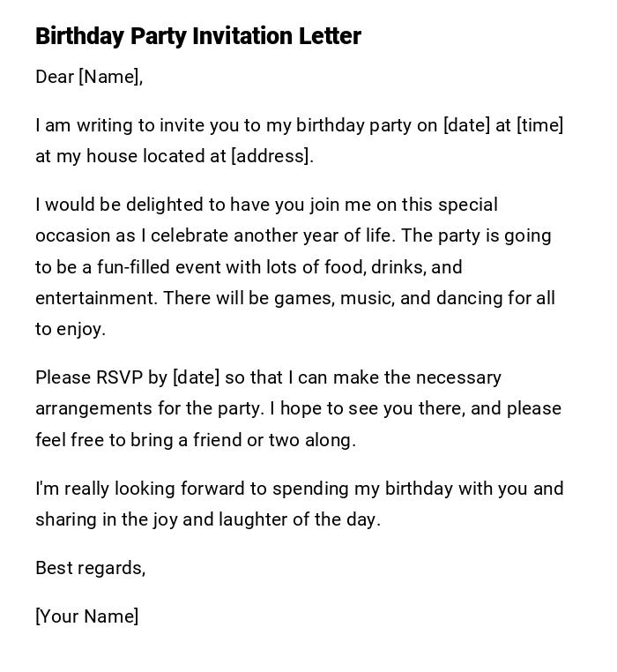The image size is (617, 672).
Task: Select the [date] placeholder after "Please RSVP by"
Action: tap(196, 377)
